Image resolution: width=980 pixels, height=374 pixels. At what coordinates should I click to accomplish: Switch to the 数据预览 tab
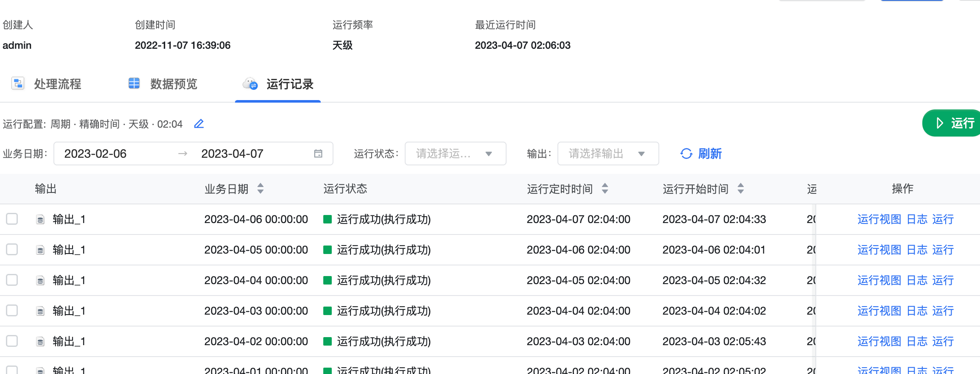click(163, 84)
